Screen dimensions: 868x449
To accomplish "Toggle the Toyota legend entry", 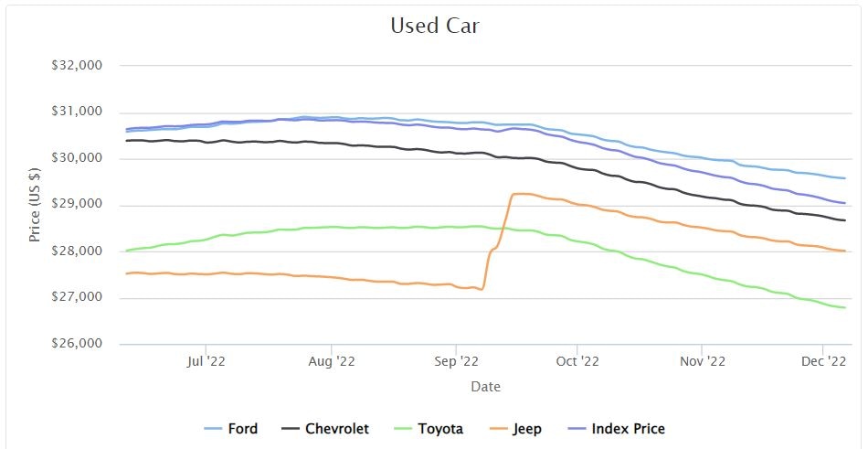I will tap(440, 429).
